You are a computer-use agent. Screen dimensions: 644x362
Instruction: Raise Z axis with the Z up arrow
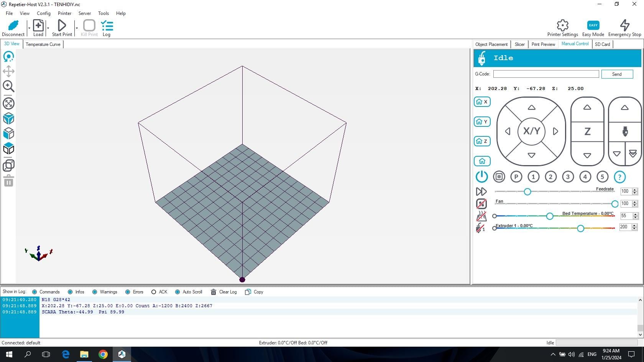587,108
